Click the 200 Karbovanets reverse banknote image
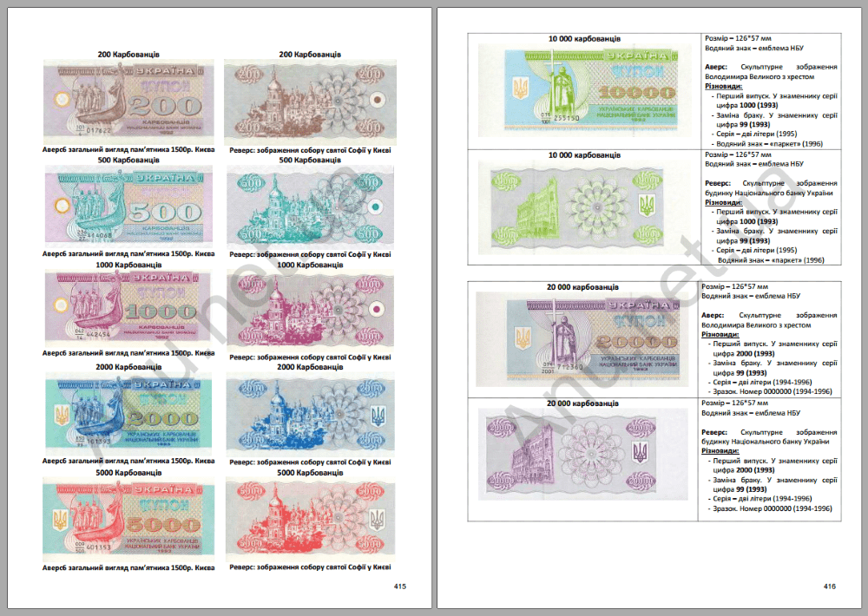The image size is (868, 616). (309, 100)
